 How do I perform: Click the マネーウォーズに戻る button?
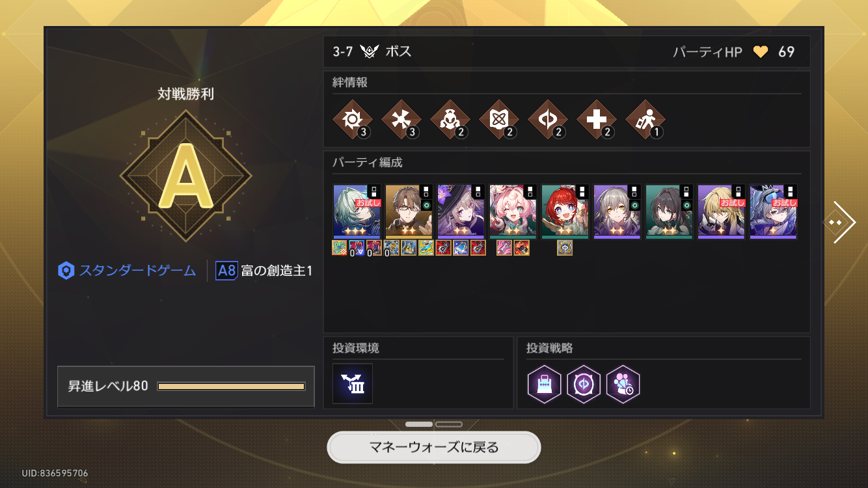pyautogui.click(x=434, y=448)
